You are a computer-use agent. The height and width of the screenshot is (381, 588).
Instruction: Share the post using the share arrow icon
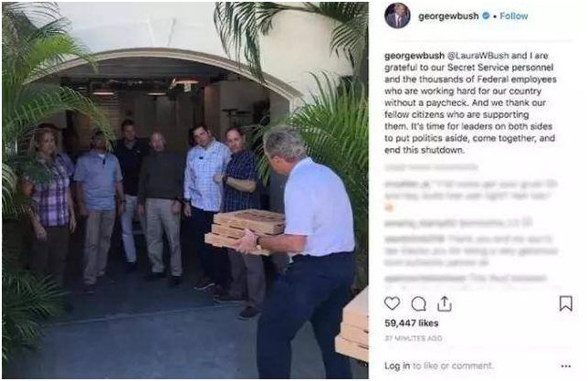(445, 303)
